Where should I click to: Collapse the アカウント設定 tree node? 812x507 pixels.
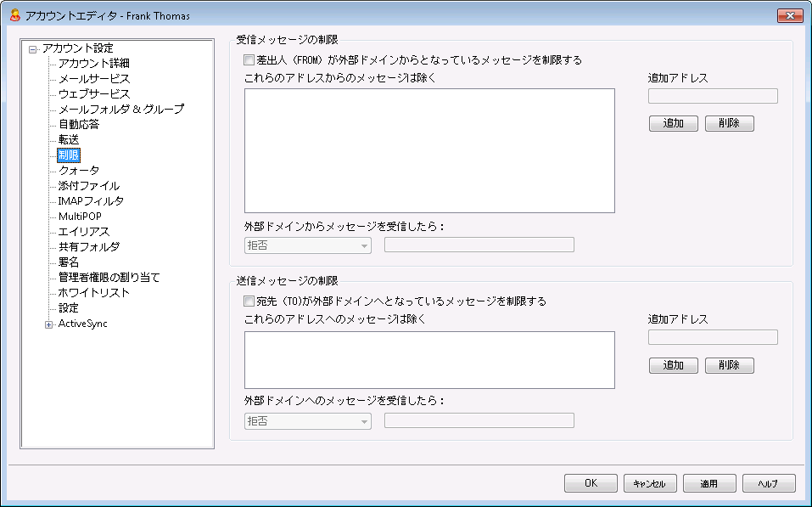[33, 48]
